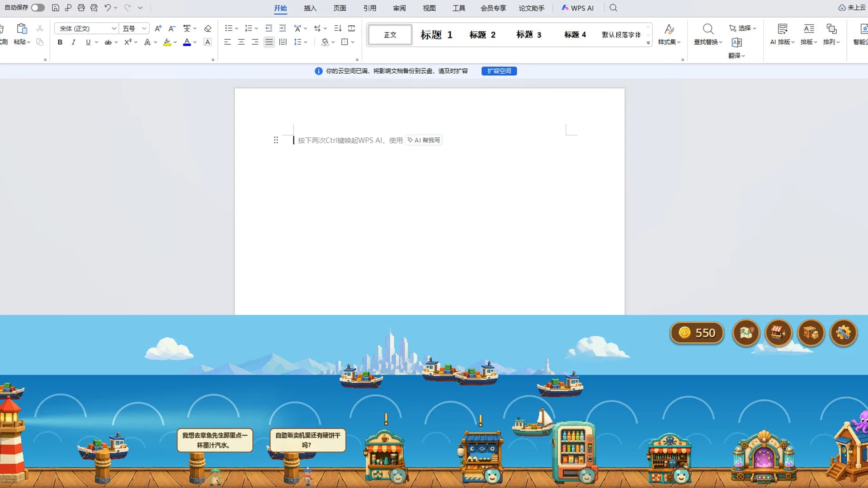Select center text alignment

(x=241, y=42)
